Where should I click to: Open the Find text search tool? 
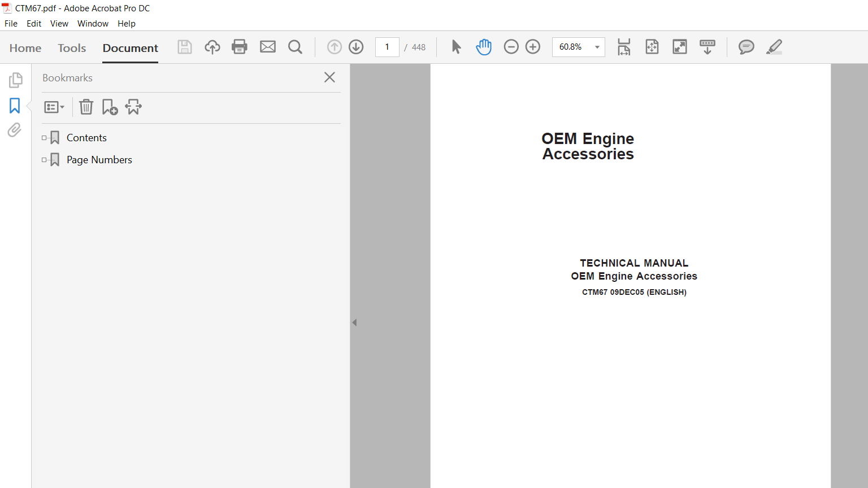[x=295, y=47]
